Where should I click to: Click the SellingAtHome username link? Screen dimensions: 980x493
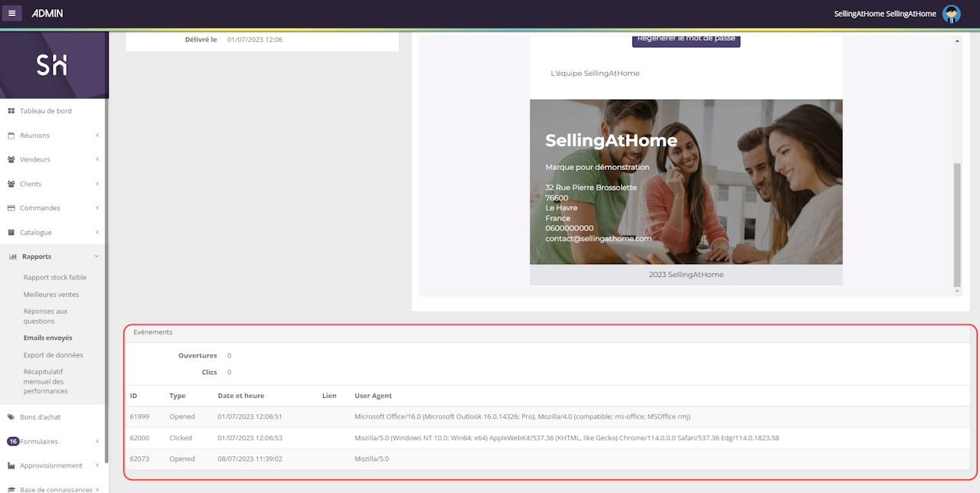[884, 14]
